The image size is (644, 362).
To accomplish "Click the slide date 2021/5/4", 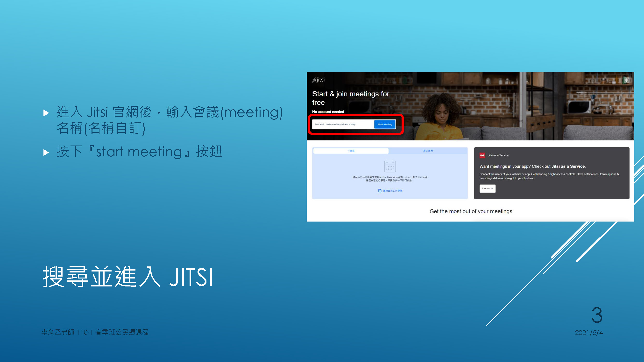I will [589, 333].
